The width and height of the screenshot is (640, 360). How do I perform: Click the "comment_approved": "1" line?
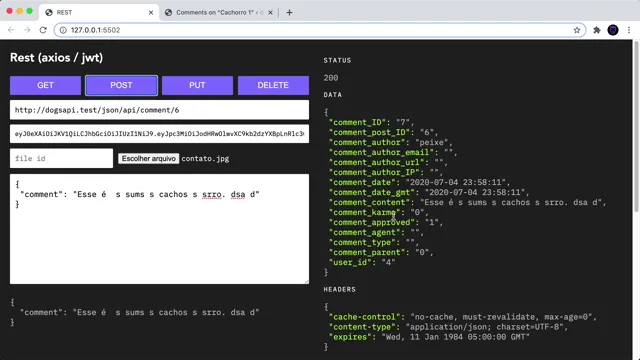coord(386,222)
